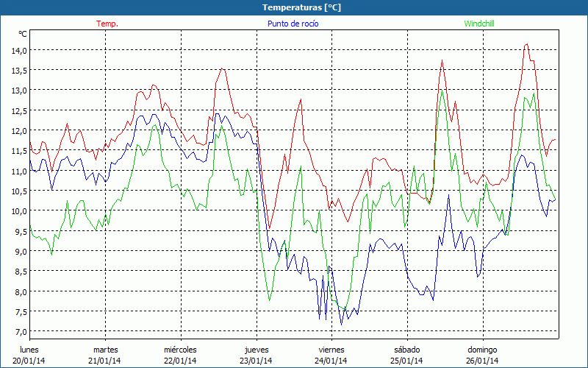588x368 pixels.
Task: Click the 10,0 value on the y-axis
Action: 18,211
